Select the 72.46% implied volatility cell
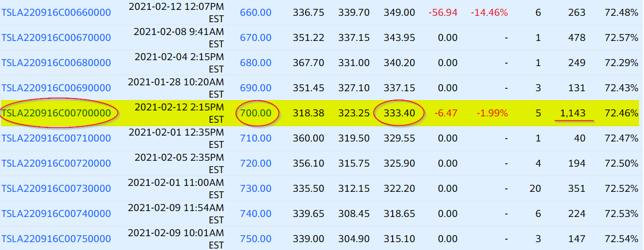This screenshot has height=250, width=644. (621, 113)
